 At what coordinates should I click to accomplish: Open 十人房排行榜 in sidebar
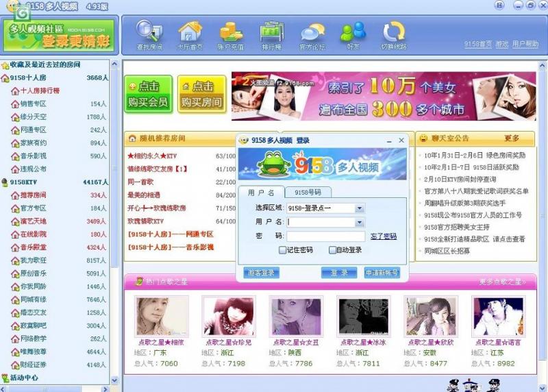tap(40, 91)
